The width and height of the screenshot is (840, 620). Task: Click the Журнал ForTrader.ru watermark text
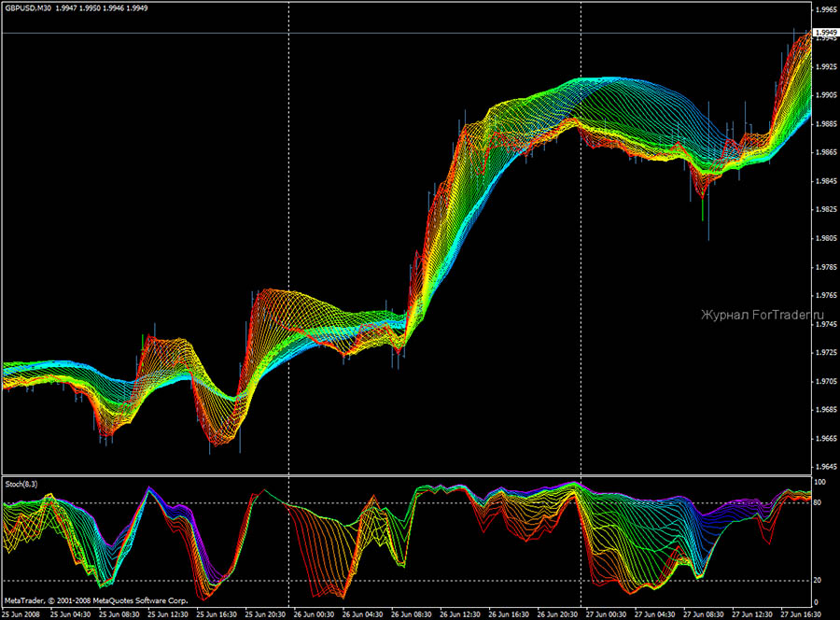pos(757,315)
